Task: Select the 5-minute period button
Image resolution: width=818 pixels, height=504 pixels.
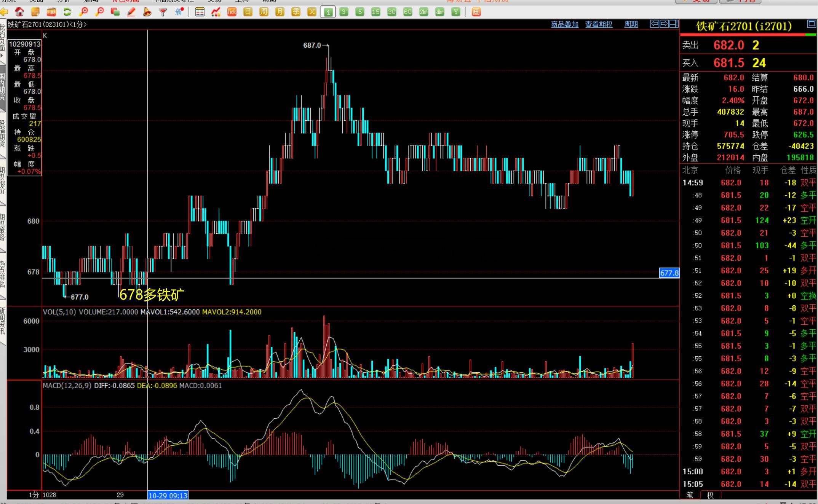Action: point(360,12)
